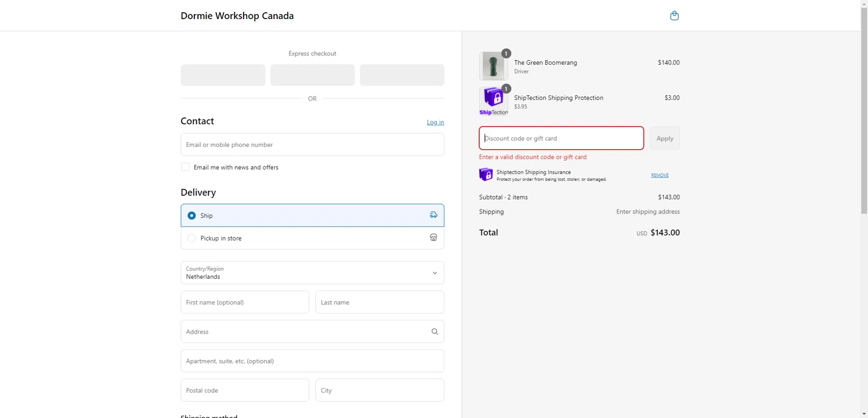Click the third express checkout button
The width and height of the screenshot is (868, 418).
pos(402,75)
